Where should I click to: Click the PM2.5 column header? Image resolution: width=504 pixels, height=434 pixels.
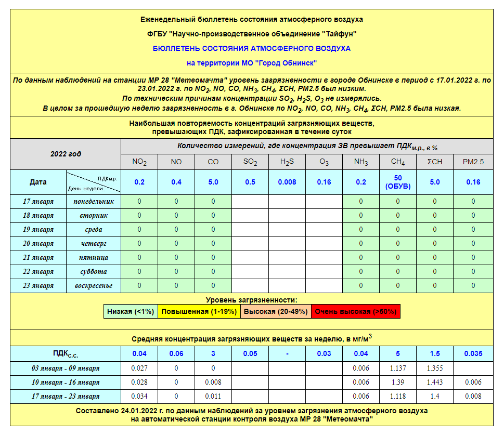pos(473,162)
